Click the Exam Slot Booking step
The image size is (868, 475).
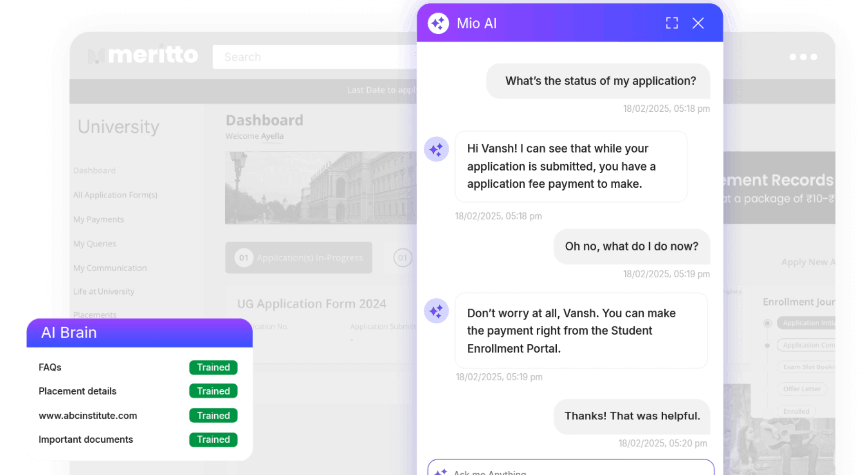pyautogui.click(x=806, y=367)
